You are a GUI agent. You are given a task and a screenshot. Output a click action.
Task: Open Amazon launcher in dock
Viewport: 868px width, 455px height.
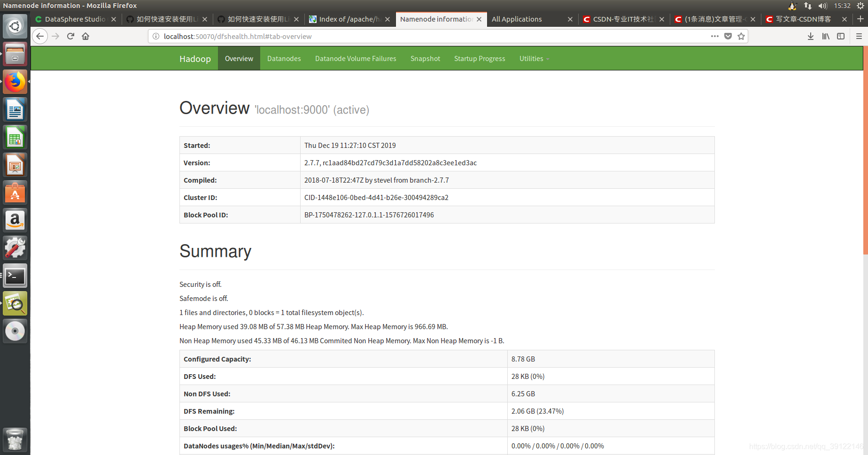click(15, 220)
